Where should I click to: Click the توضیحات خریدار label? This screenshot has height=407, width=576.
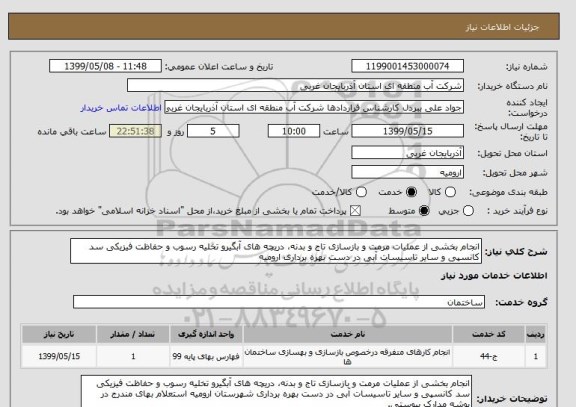point(512,398)
